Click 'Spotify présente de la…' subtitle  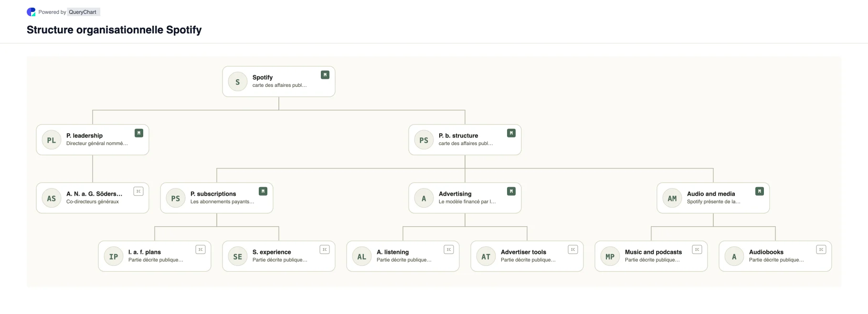713,202
